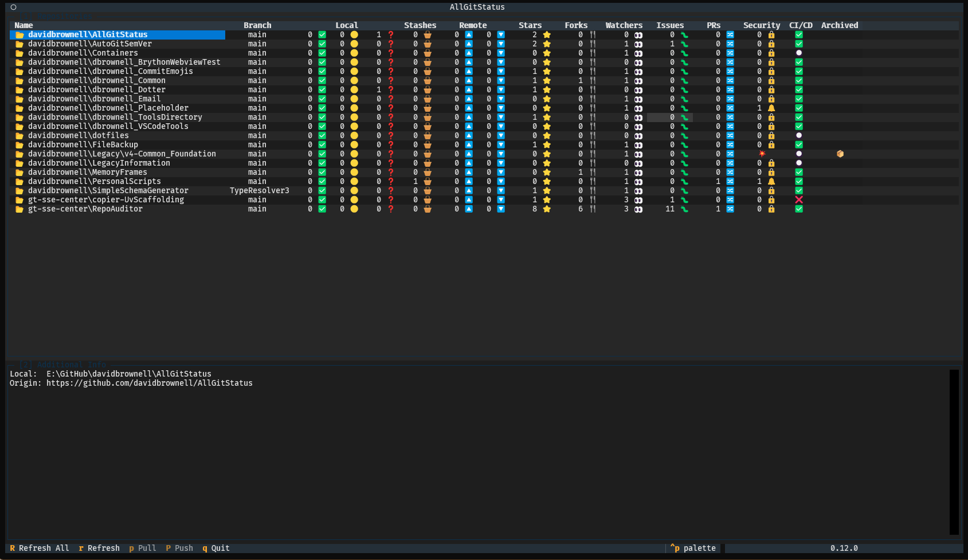Click the Security column header

pyautogui.click(x=762, y=26)
